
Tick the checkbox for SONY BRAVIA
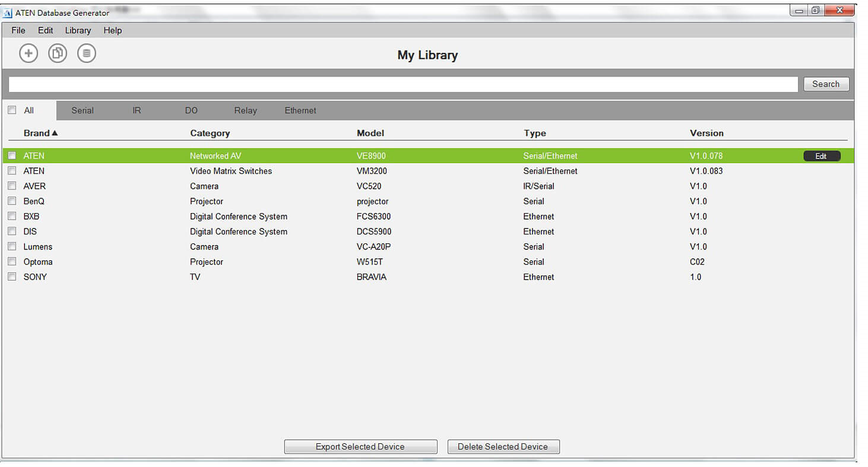12,277
